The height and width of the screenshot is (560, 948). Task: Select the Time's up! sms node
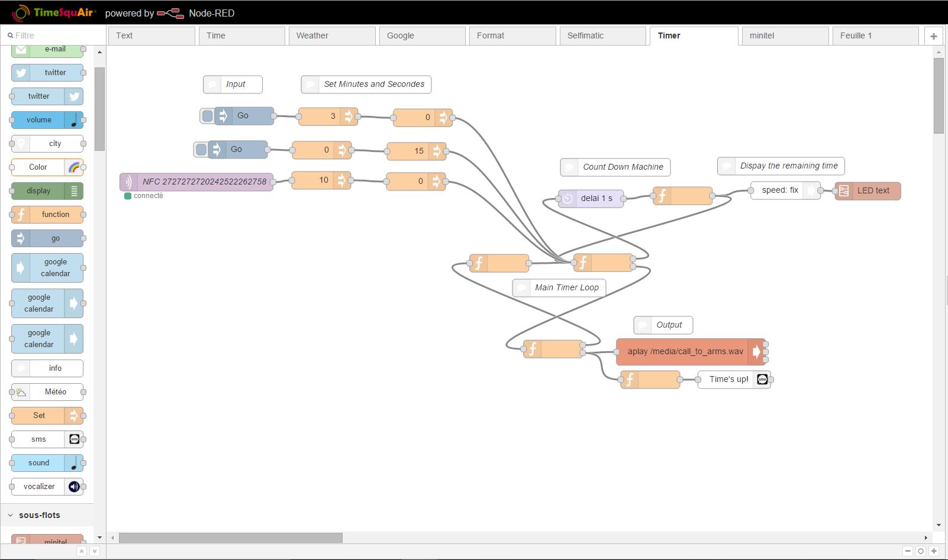tap(734, 380)
